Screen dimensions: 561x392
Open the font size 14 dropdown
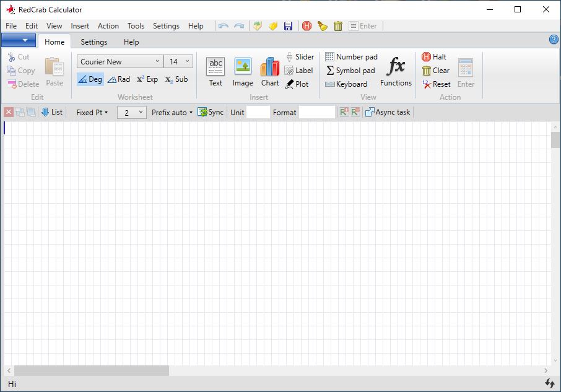point(178,61)
